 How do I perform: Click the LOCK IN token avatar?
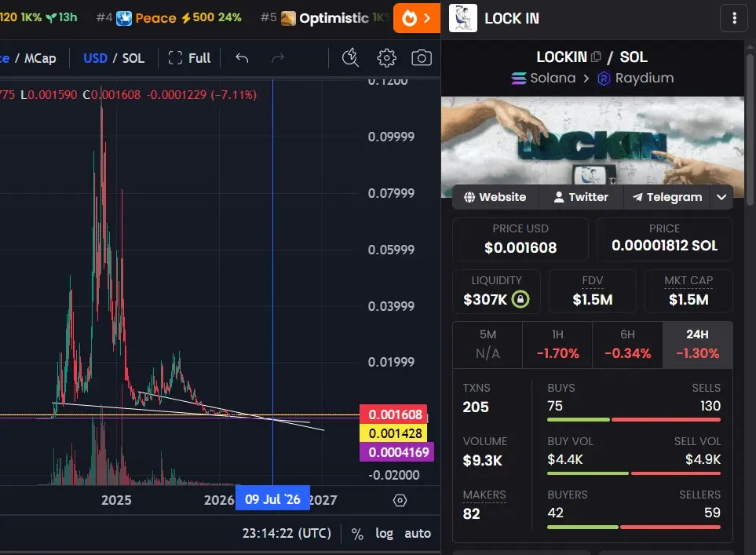(463, 18)
